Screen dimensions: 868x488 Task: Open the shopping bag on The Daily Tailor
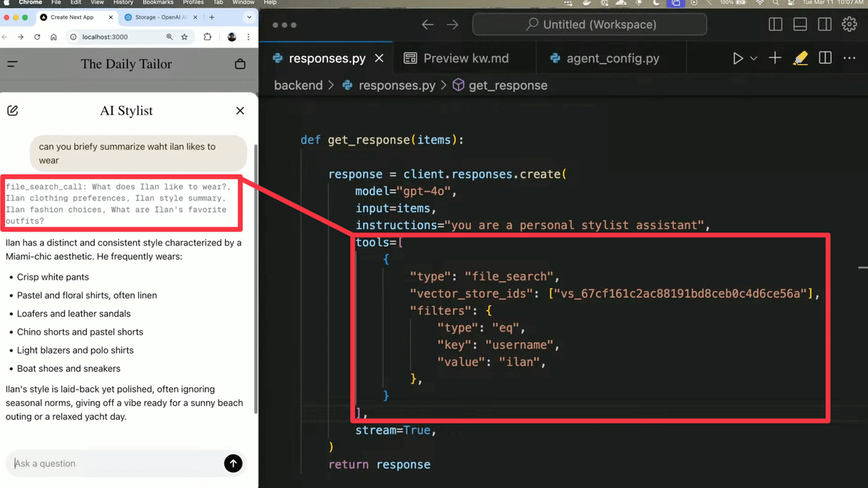tap(240, 64)
